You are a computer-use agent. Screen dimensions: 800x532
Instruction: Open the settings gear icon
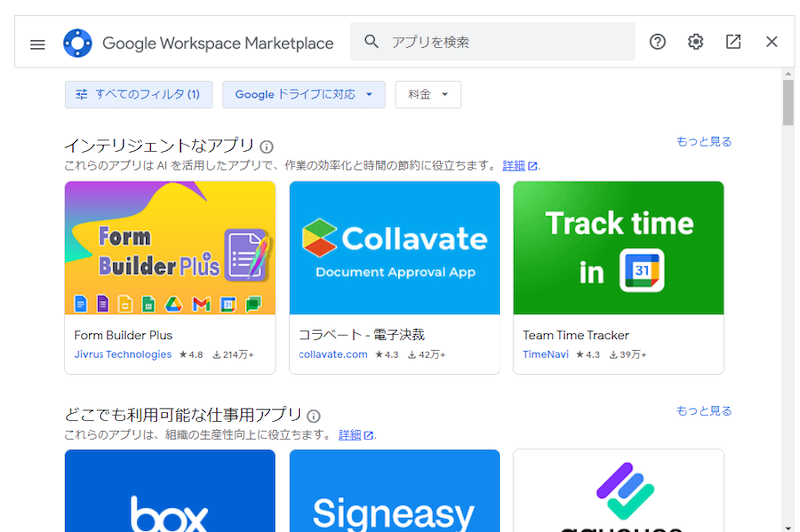(x=696, y=42)
